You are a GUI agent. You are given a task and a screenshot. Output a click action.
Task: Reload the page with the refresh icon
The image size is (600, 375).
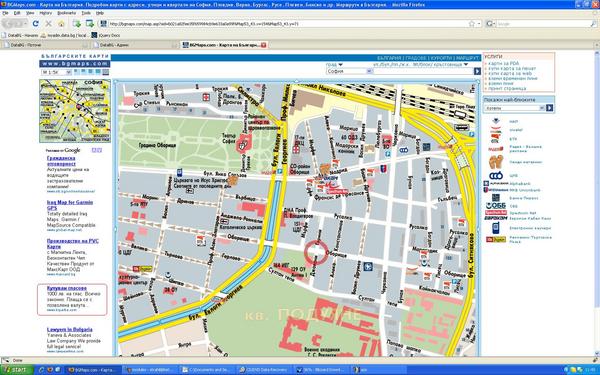(x=36, y=24)
